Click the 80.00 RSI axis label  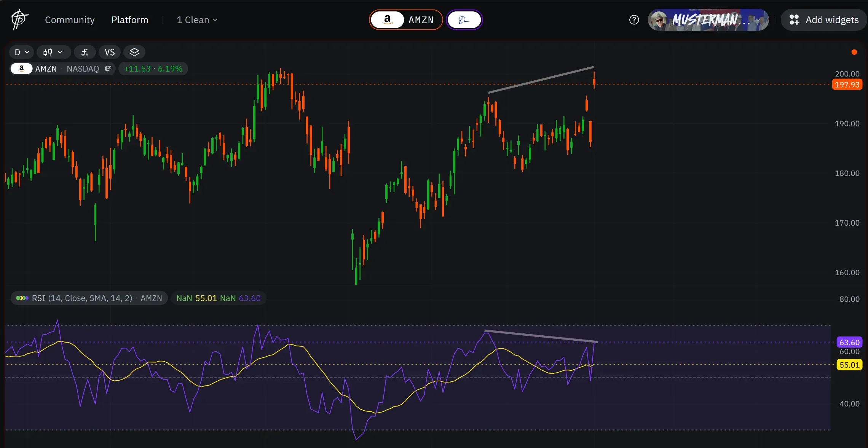(849, 299)
